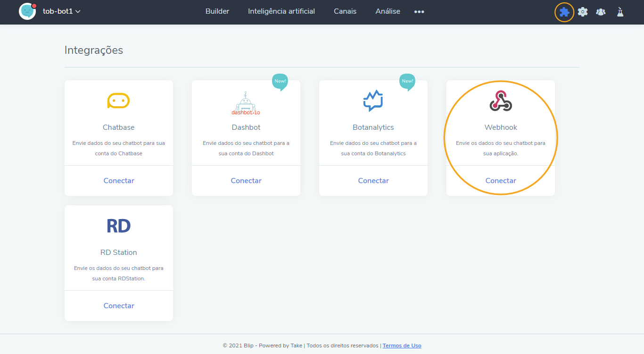Image resolution: width=644 pixels, height=354 pixels.
Task: Click the 'sua conta do Botanalytics' description text
Action: click(x=373, y=153)
